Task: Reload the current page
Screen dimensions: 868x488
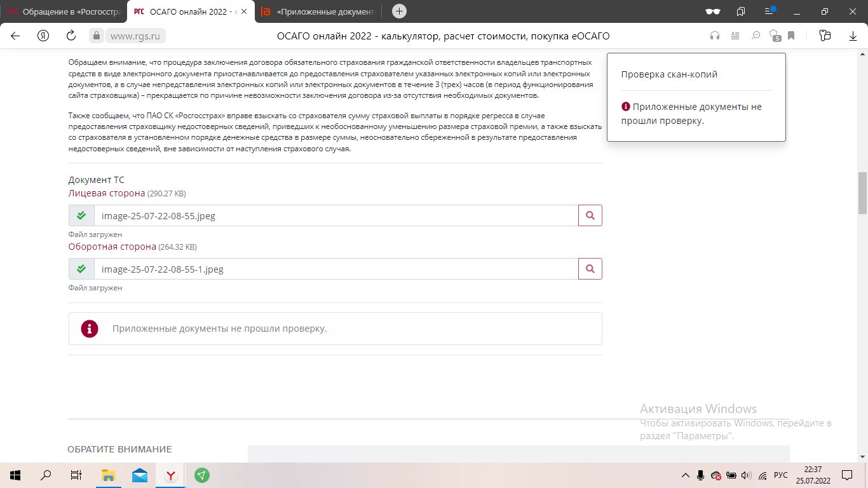Action: [x=71, y=36]
